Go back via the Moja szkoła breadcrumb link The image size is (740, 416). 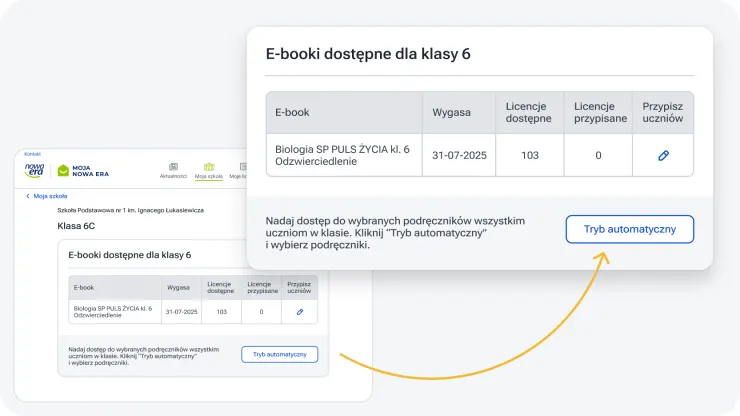50,197
